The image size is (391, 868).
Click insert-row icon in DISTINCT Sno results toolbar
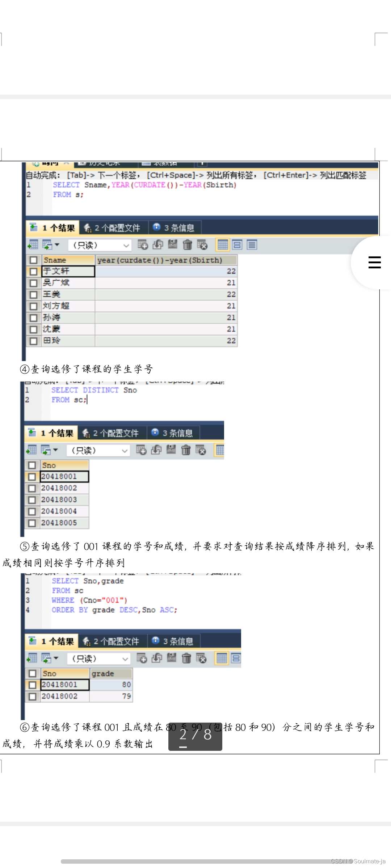[x=141, y=450]
